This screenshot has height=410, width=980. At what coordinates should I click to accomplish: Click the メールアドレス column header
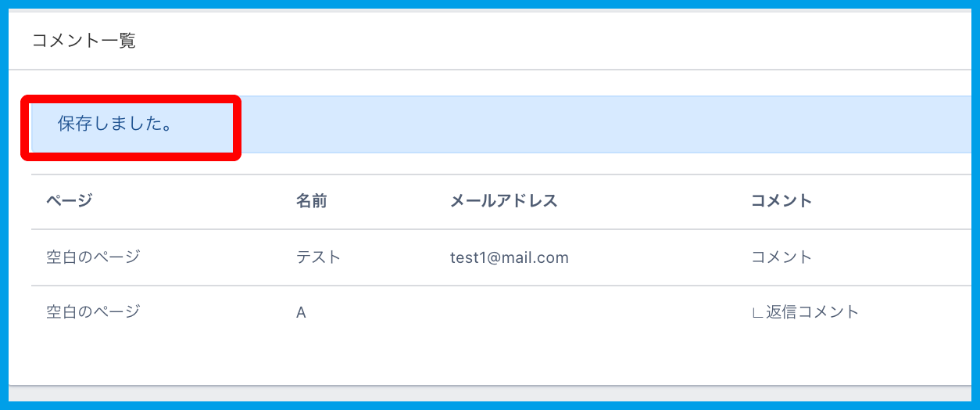coord(503,201)
